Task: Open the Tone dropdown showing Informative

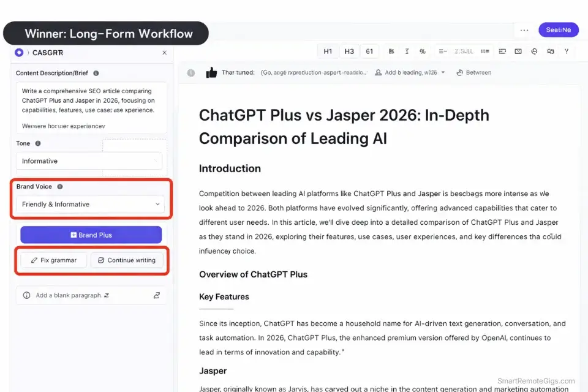Action: pos(89,160)
